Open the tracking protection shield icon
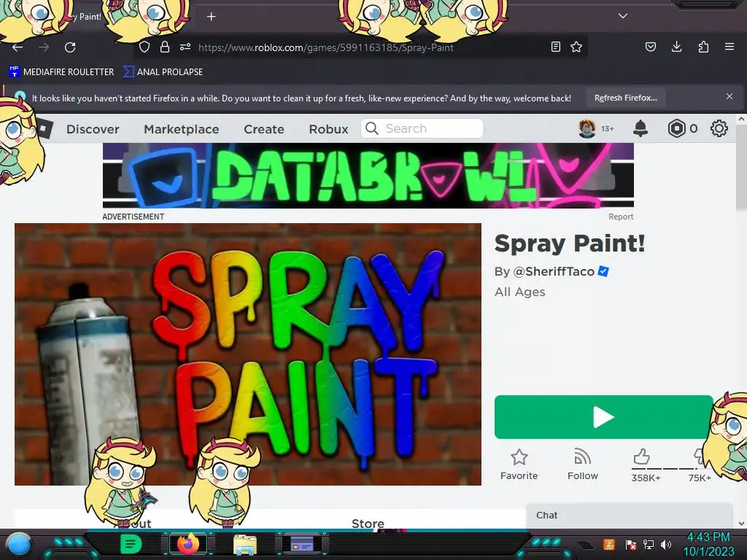This screenshot has height=560, width=747. 144,47
